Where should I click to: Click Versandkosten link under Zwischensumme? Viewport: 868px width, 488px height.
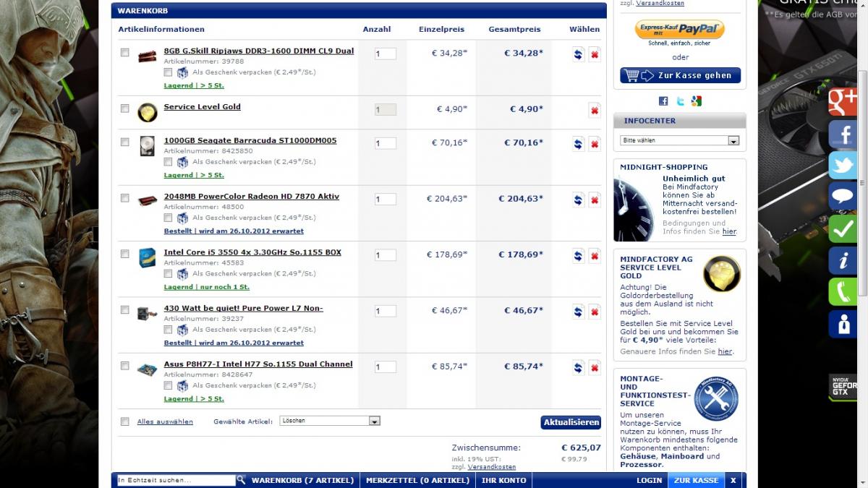tap(492, 467)
